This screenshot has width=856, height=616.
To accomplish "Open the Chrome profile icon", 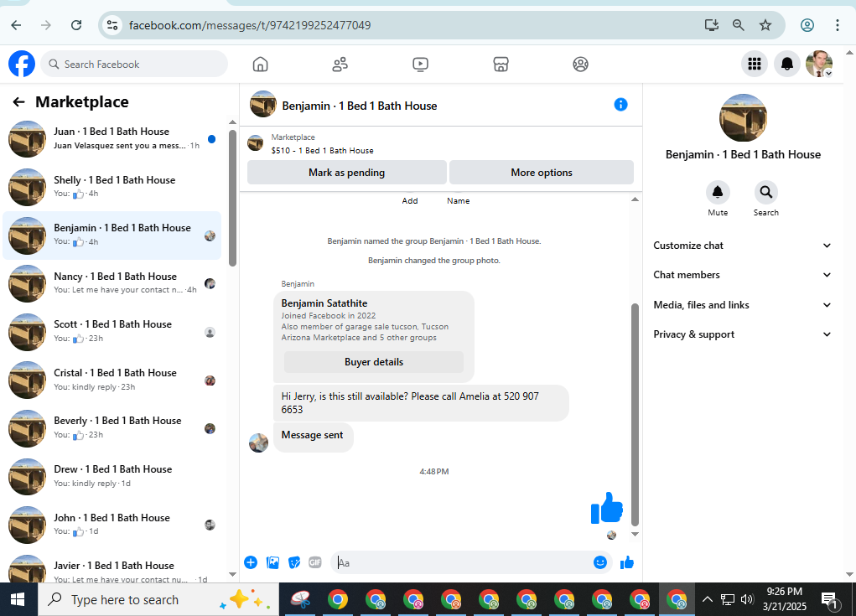I will (x=807, y=25).
